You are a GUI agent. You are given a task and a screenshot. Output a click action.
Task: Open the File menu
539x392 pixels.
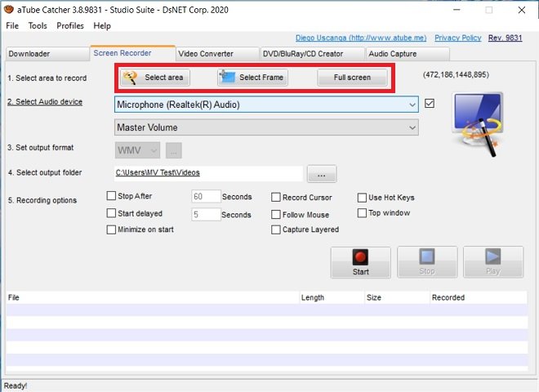pyautogui.click(x=12, y=26)
